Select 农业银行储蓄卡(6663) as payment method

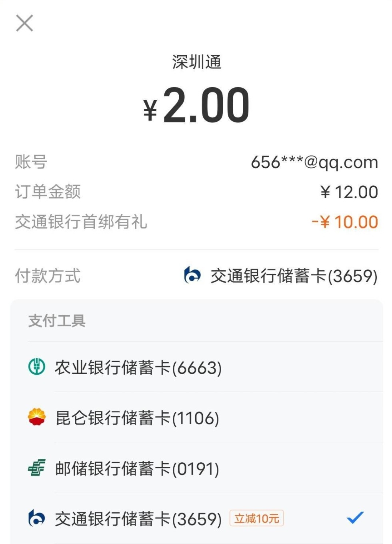tap(138, 367)
